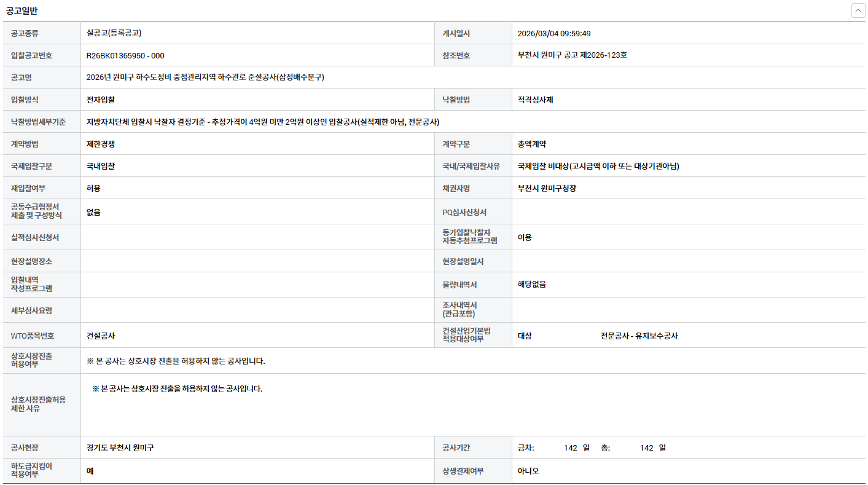Viewport: 868px width, 485px height.
Task: Click the 공고일반 section heading
Action: [22, 11]
